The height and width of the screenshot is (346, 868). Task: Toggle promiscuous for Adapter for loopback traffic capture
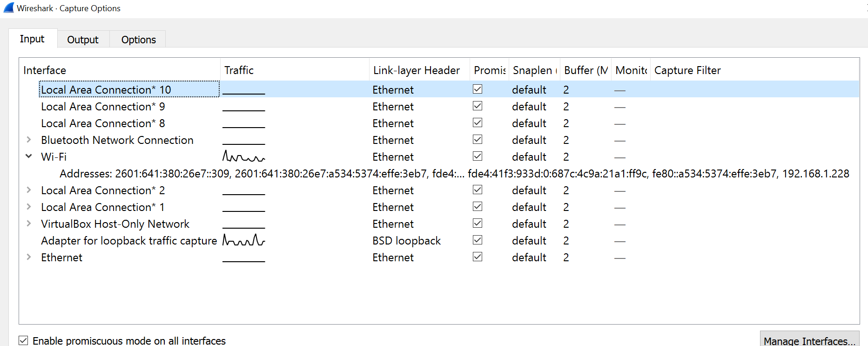pos(478,240)
